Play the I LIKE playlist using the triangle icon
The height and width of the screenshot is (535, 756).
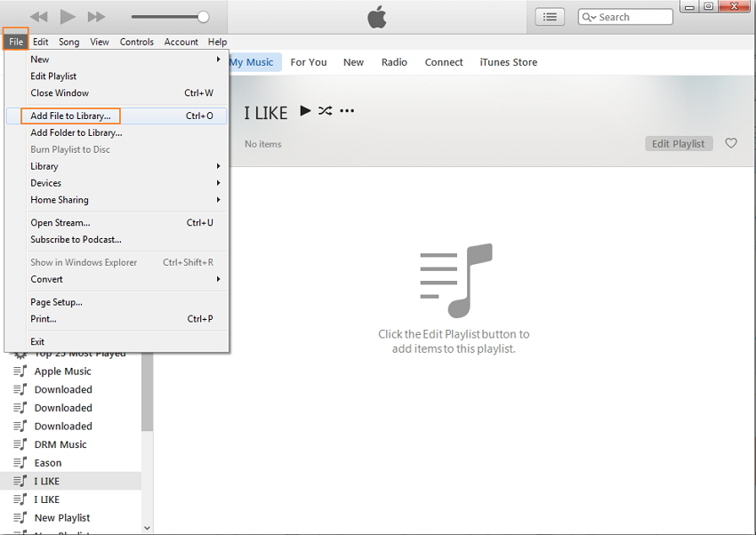pos(305,111)
